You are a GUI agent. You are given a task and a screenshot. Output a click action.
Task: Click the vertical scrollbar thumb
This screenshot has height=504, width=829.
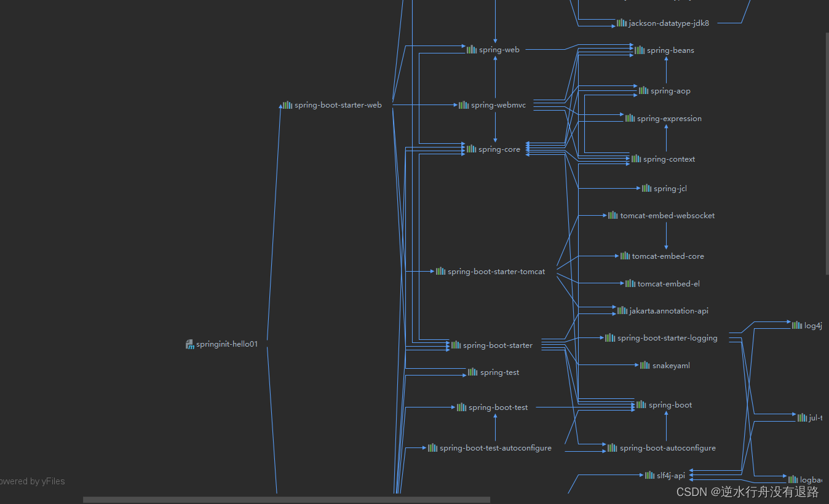pyautogui.click(x=827, y=153)
